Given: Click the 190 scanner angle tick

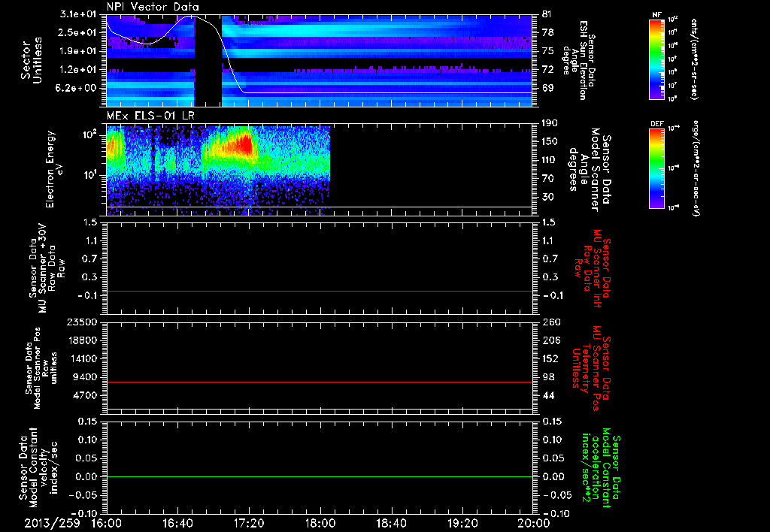Looking at the screenshot, I should click(550, 123).
